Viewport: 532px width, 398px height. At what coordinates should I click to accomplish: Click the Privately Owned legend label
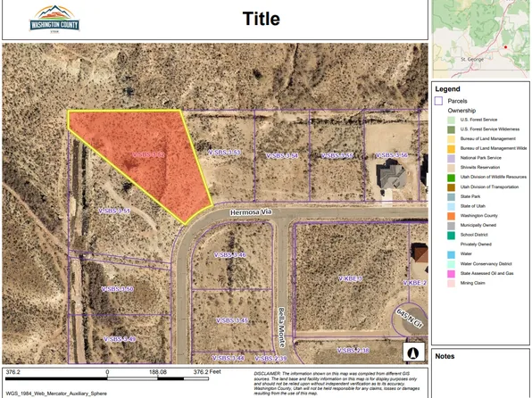pyautogui.click(x=476, y=245)
